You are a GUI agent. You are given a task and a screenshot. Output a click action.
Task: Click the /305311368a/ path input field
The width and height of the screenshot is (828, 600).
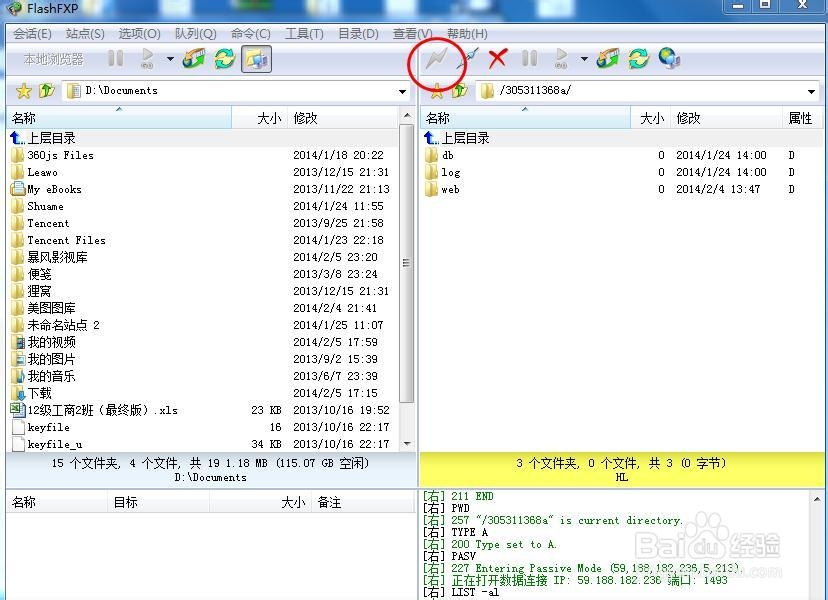pos(647,91)
